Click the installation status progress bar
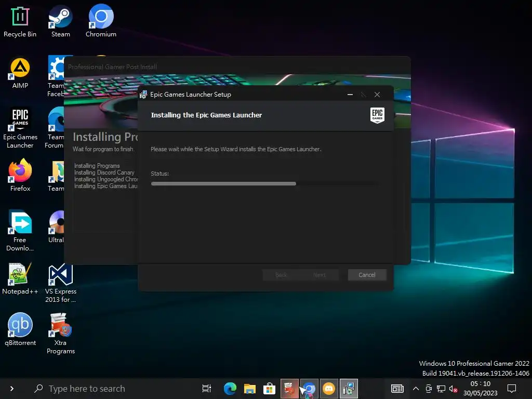Screen dimensions: 532x399 (x=264, y=183)
